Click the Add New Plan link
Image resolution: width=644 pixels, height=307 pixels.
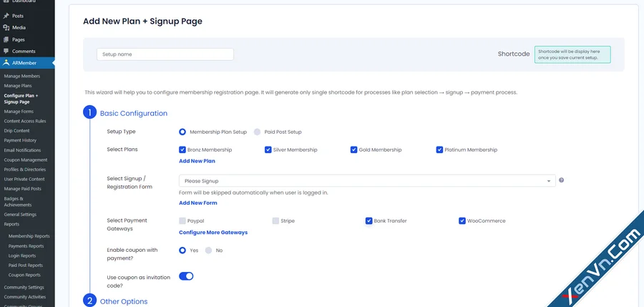click(x=197, y=161)
